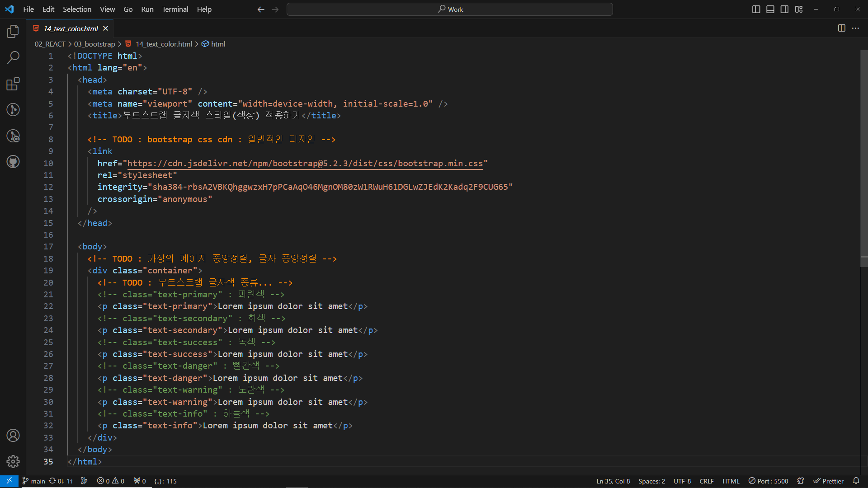This screenshot has width=868, height=488.
Task: Click the notifications bell in status bar
Action: click(x=856, y=481)
